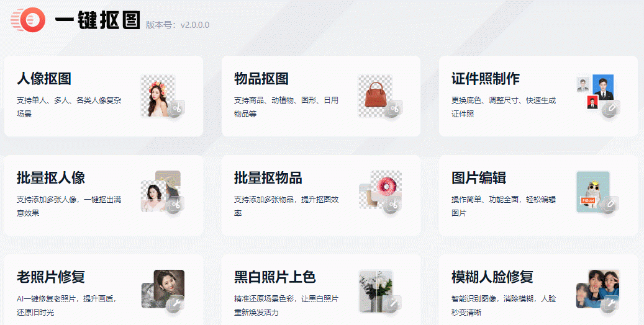644x325 pixels.
Task: Click the scissors icon on batch portrait thumbnail
Action: pyautogui.click(x=176, y=204)
